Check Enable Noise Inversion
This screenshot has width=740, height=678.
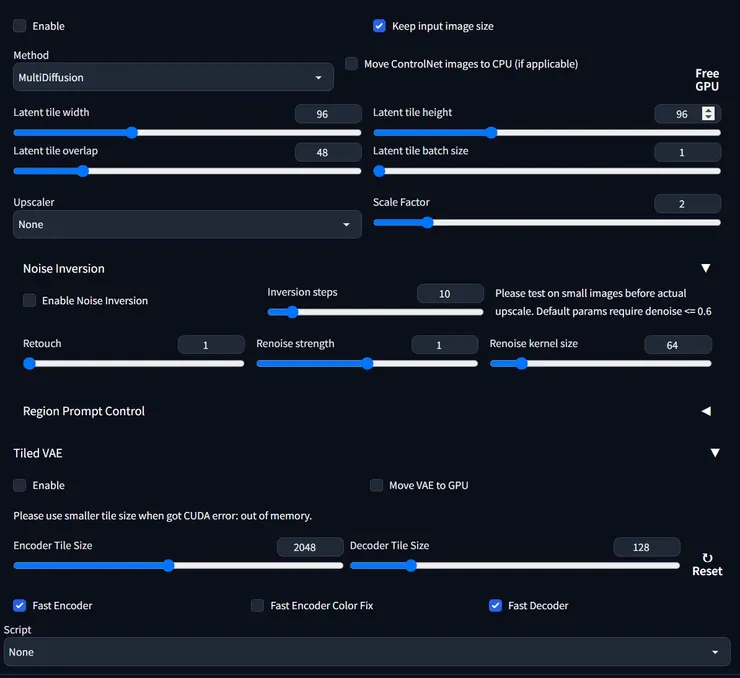tap(30, 301)
